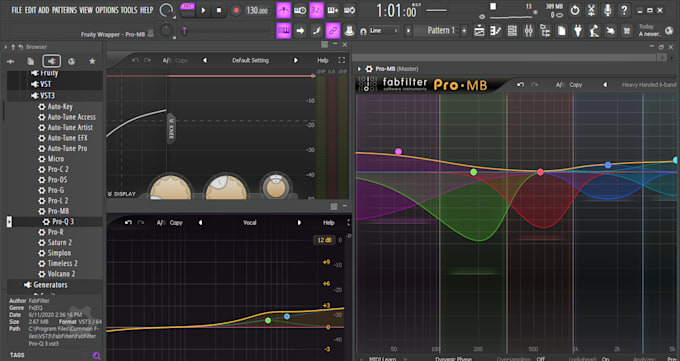Select the plugin database browser tab icon
The image size is (680, 361).
(x=52, y=61)
